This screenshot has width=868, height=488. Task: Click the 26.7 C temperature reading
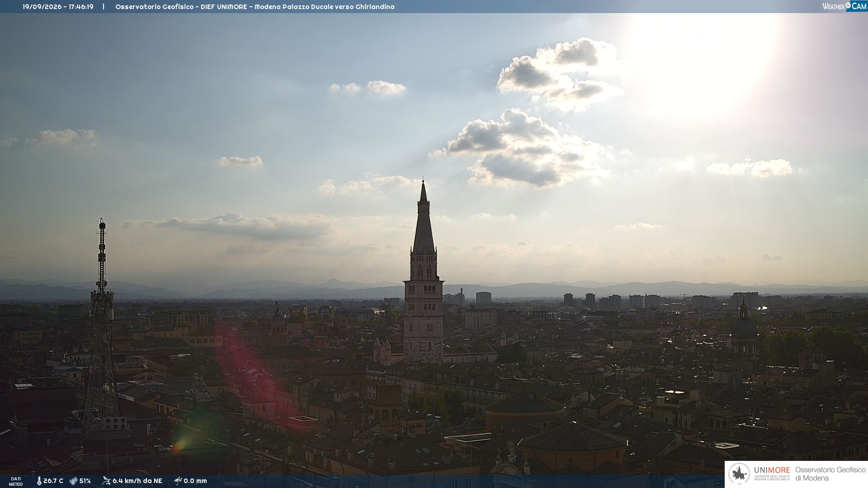[x=53, y=481]
